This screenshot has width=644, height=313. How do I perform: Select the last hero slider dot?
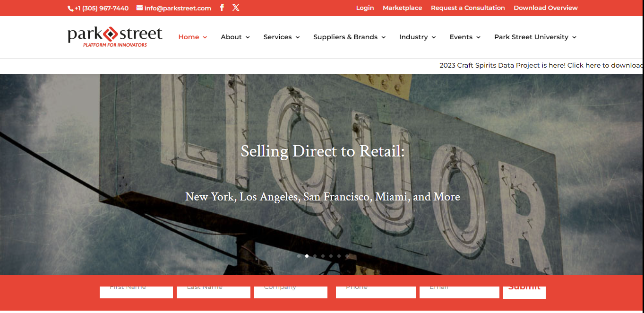[x=347, y=256]
